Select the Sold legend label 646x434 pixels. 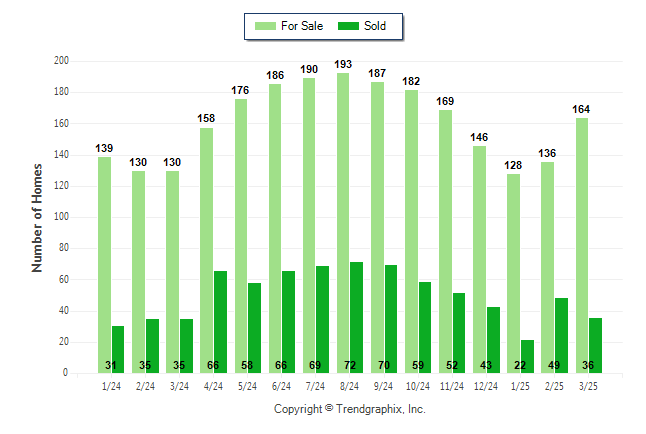[375, 26]
